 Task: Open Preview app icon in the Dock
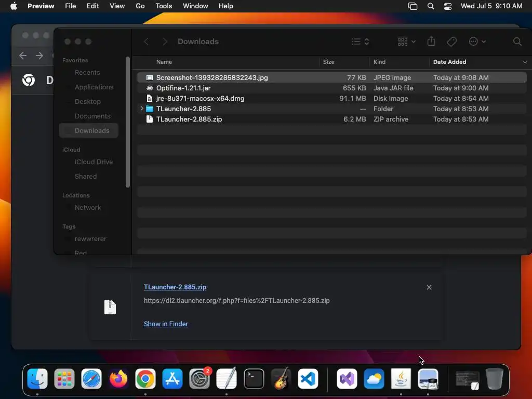point(428,378)
